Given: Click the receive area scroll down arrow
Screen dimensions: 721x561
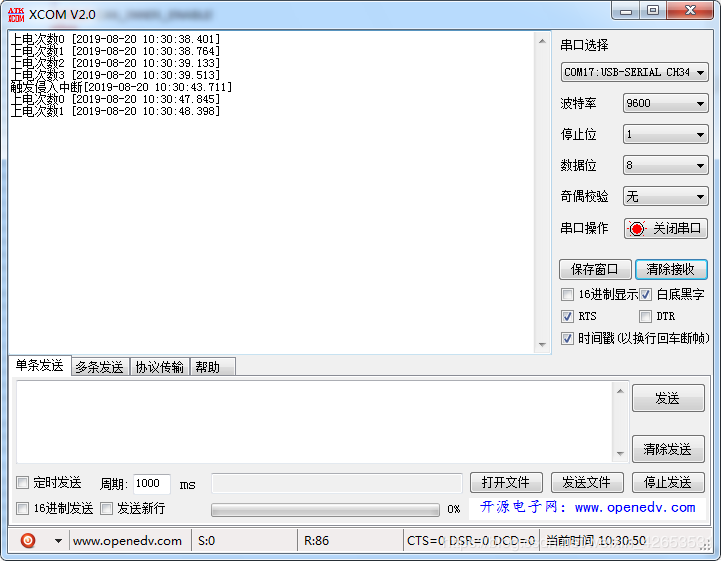Looking at the screenshot, I should pos(542,345).
